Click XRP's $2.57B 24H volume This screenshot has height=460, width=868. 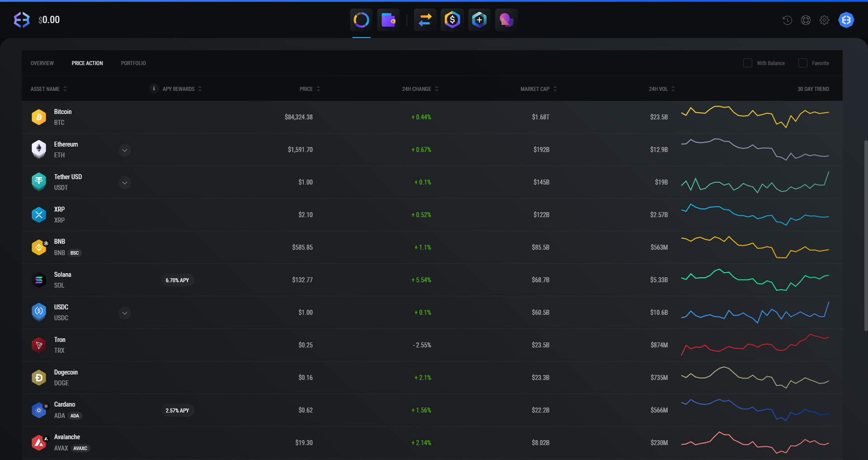pos(659,215)
